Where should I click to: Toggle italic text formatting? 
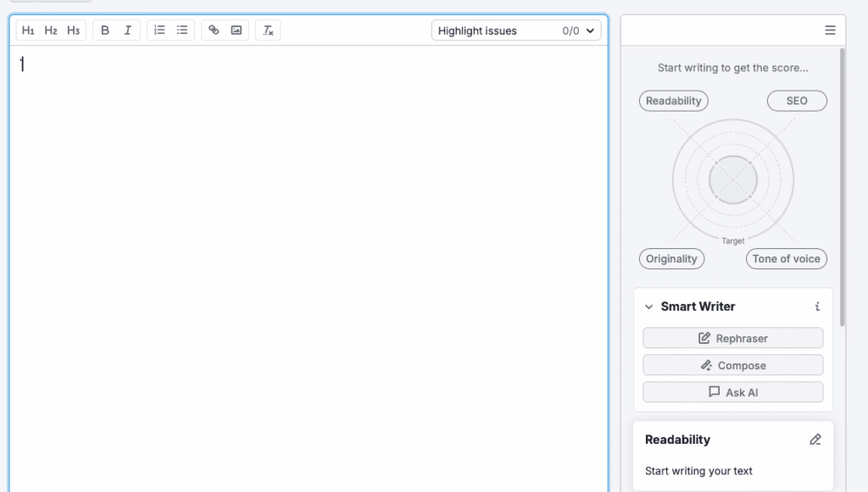pyautogui.click(x=128, y=30)
